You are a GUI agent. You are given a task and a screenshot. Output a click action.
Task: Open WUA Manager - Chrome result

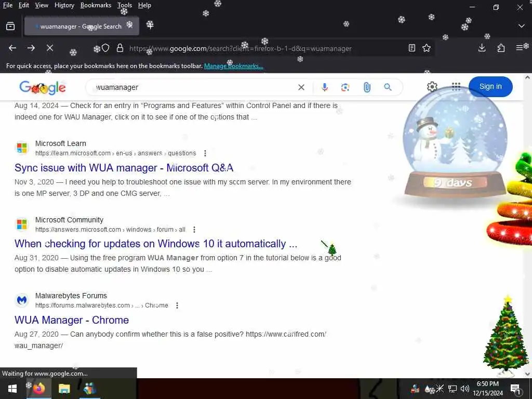click(x=72, y=320)
